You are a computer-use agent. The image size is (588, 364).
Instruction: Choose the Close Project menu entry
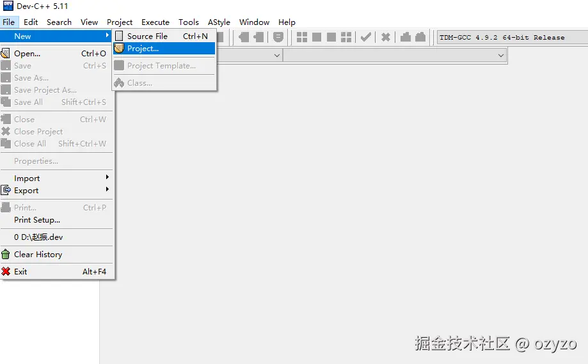click(56, 132)
